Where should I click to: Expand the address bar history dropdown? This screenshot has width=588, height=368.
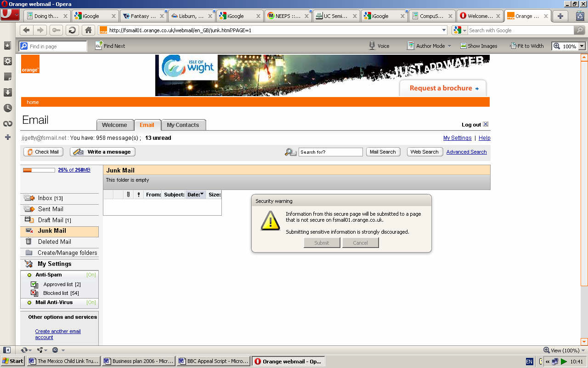click(444, 30)
